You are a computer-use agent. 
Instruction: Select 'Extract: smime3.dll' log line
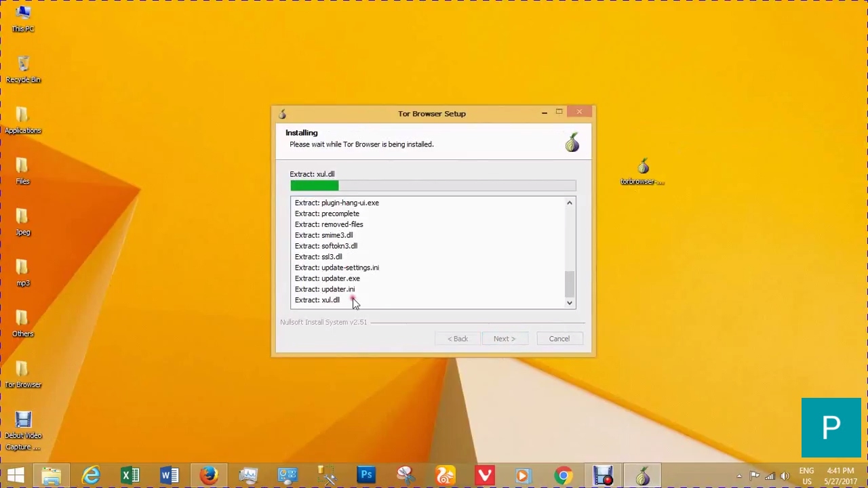pos(324,235)
